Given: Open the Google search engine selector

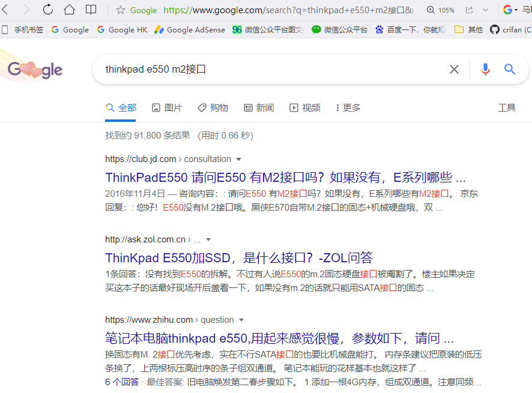Looking at the screenshot, I should pos(510,10).
